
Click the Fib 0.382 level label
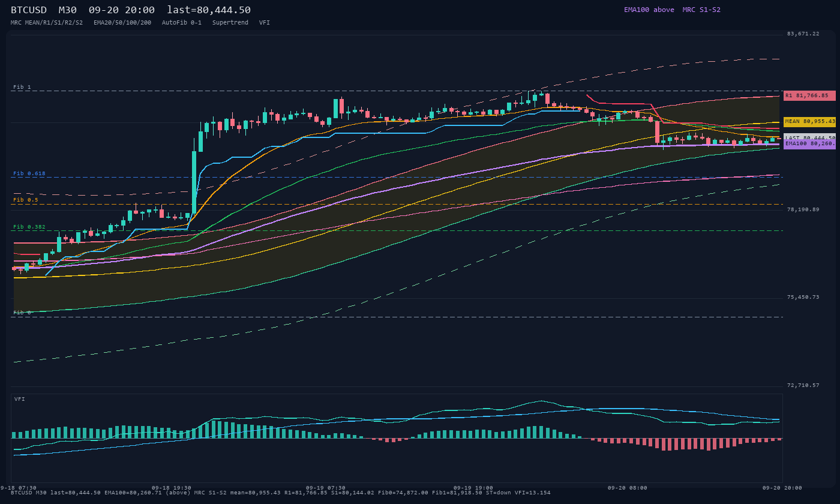coord(29,227)
